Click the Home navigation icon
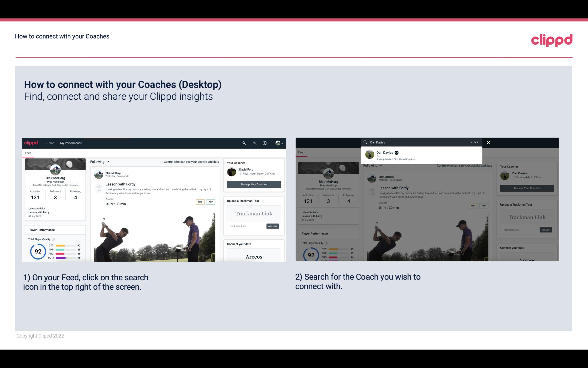The image size is (588, 368). (x=51, y=143)
